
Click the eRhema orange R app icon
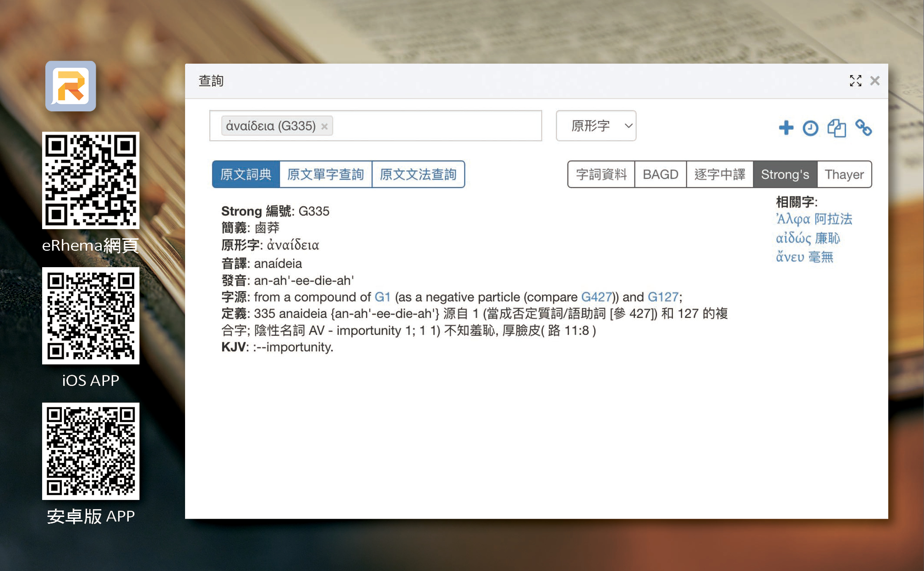pos(71,86)
